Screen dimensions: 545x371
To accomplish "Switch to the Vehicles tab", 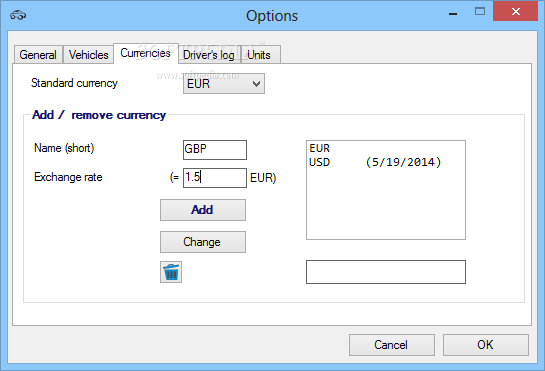I will pos(88,55).
